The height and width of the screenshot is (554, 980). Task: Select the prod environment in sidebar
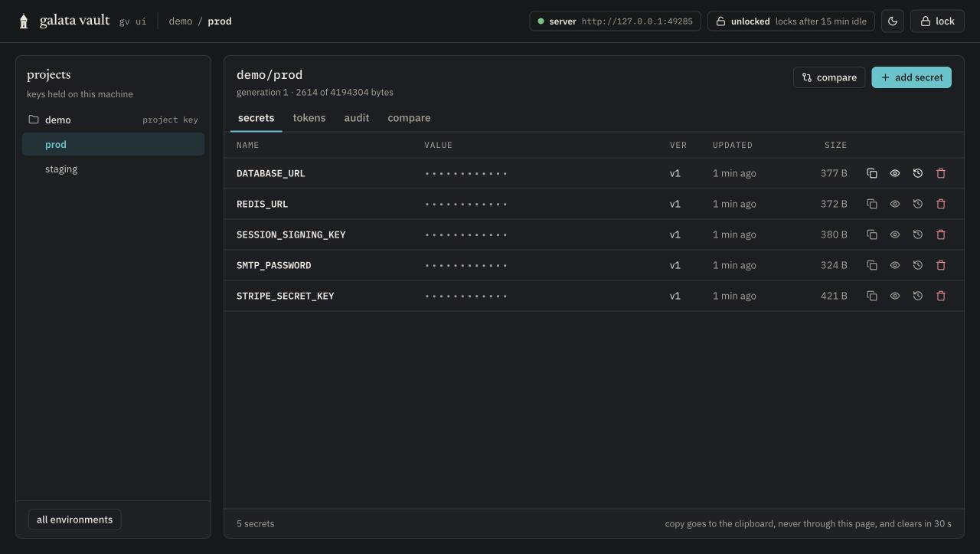(113, 144)
